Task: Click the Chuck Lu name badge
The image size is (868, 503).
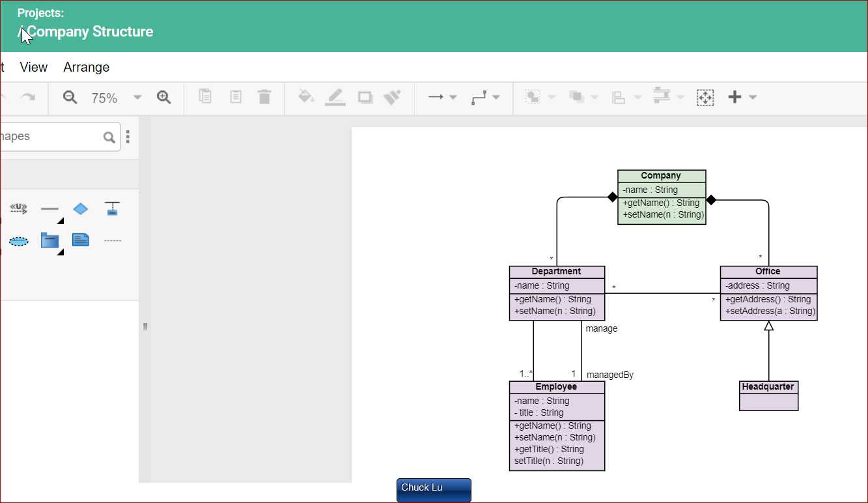Action: (434, 490)
